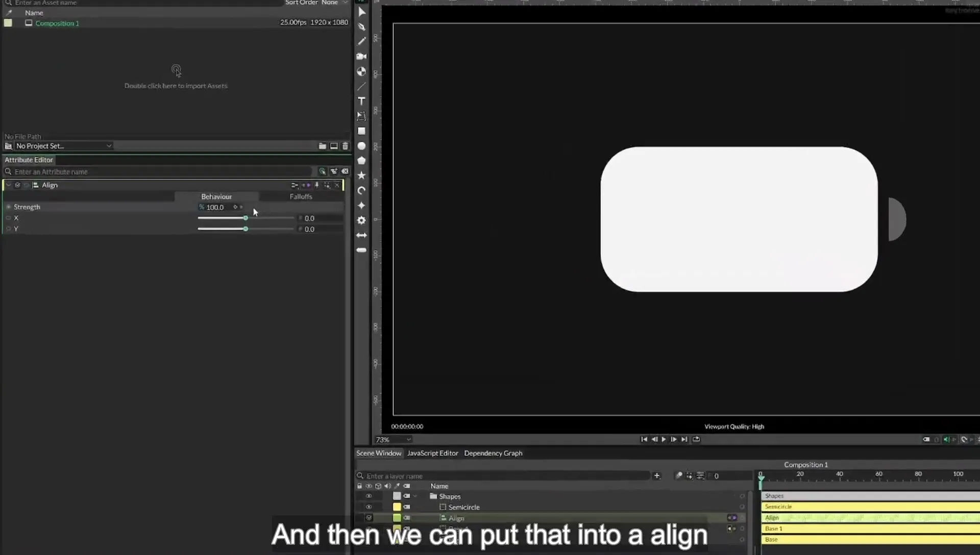Select the Capsule shape tool

[x=362, y=250]
